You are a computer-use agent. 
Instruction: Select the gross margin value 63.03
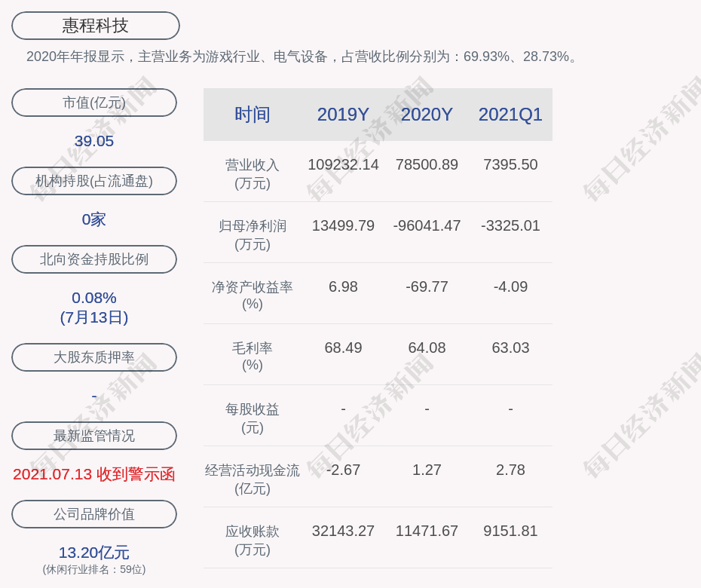click(510, 348)
